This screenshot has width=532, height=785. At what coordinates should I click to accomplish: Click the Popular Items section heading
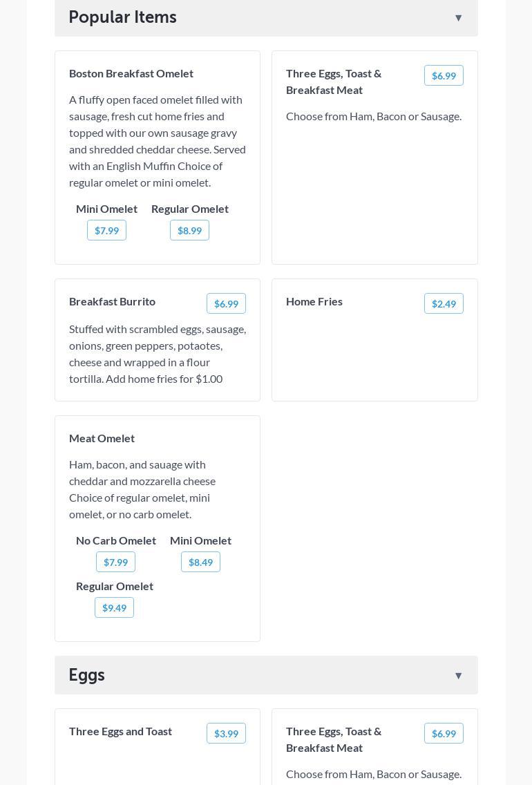click(122, 17)
